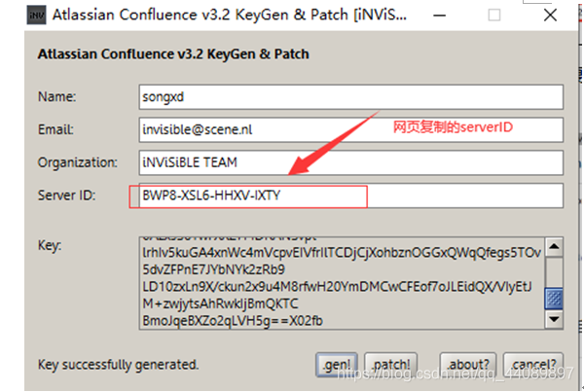Click the window title bar text
Viewport: 584px width, 392px height.
(x=230, y=16)
